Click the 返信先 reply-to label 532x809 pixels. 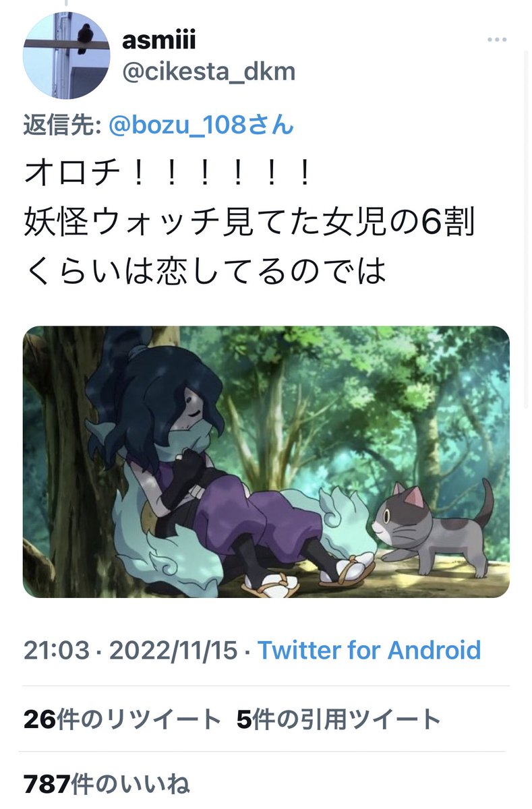tap(63, 125)
